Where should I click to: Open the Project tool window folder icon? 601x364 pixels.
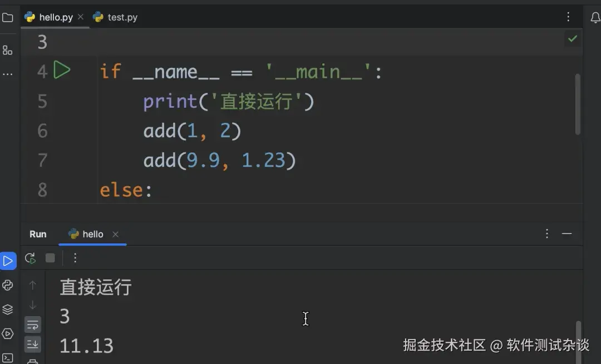coord(8,17)
